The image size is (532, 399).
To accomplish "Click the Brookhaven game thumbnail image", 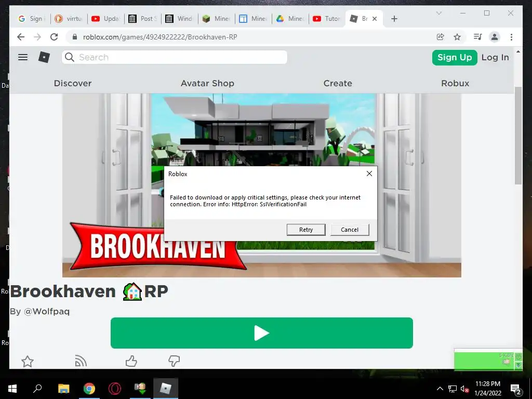I will 262,185.
